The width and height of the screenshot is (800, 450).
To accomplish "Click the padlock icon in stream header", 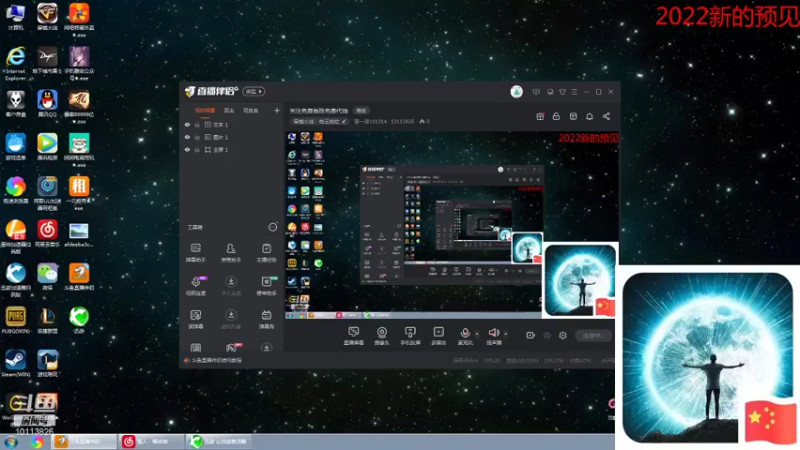I will click(x=556, y=116).
